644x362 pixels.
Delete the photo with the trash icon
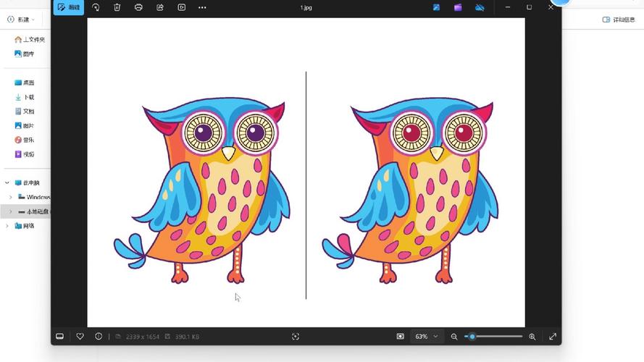(117, 7)
